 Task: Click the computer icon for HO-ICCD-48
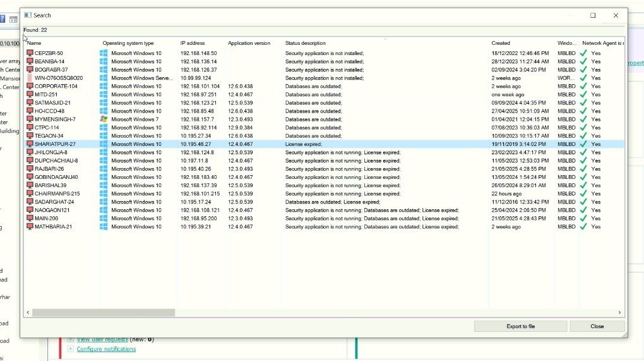pyautogui.click(x=30, y=111)
